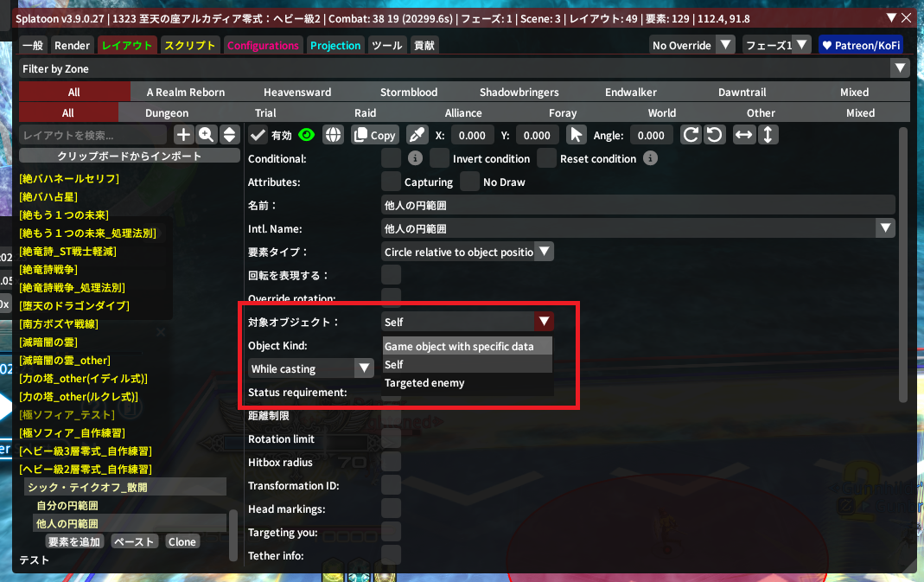The image size is (924, 582).
Task: Click the green eye visibility icon
Action: [x=307, y=135]
